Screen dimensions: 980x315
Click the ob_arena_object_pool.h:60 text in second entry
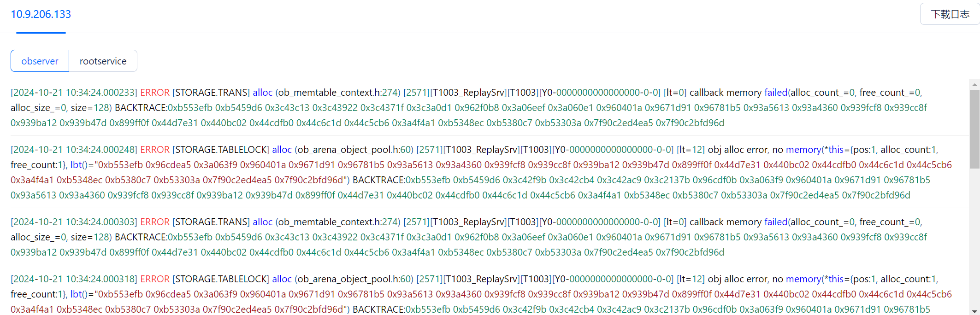(354, 150)
